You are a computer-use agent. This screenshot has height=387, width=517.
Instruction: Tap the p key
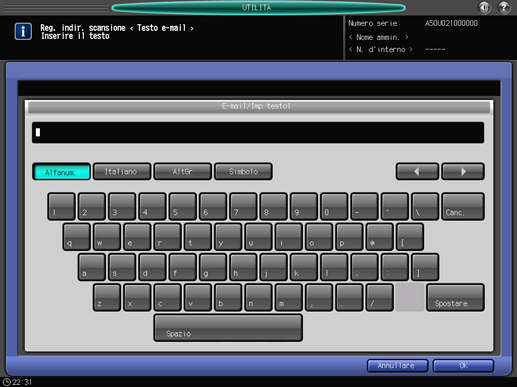point(349,237)
